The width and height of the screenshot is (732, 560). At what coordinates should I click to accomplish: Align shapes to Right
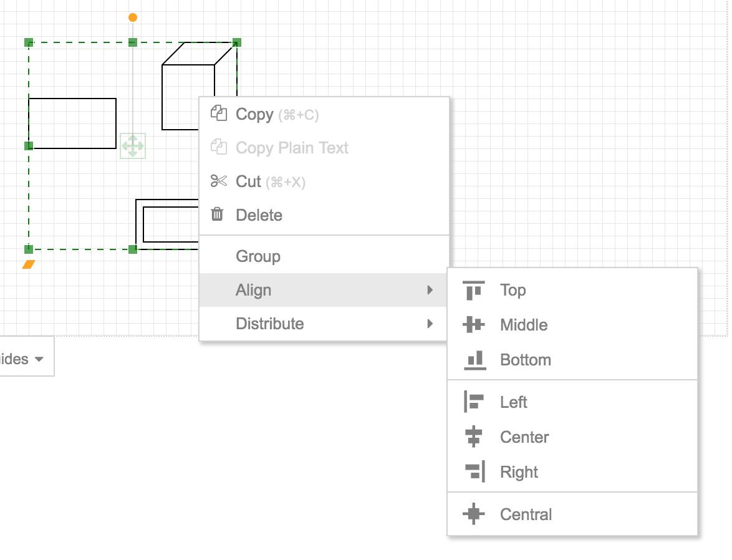(572, 471)
